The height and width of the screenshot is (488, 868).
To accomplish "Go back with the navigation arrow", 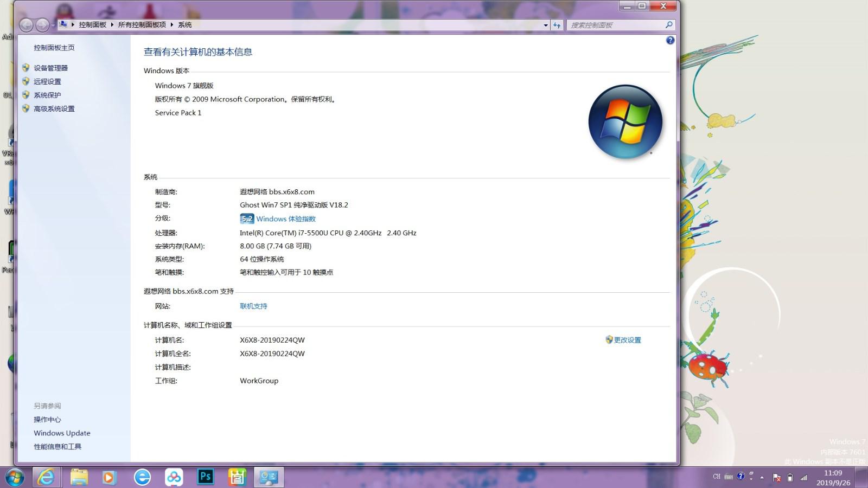I will point(25,25).
